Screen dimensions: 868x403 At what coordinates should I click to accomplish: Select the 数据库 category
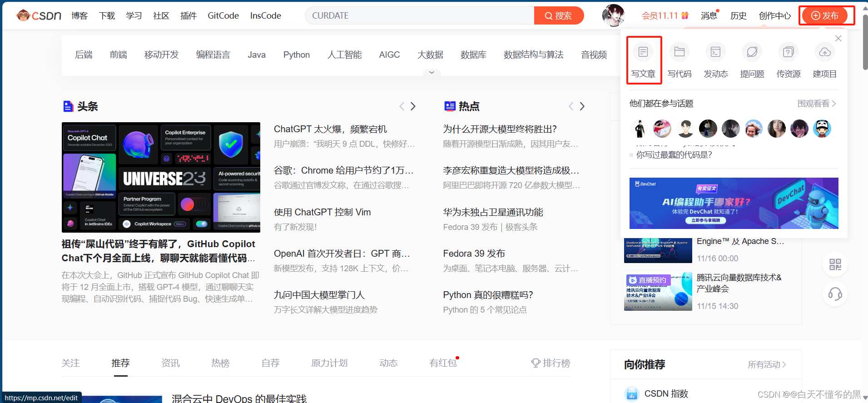coord(473,55)
